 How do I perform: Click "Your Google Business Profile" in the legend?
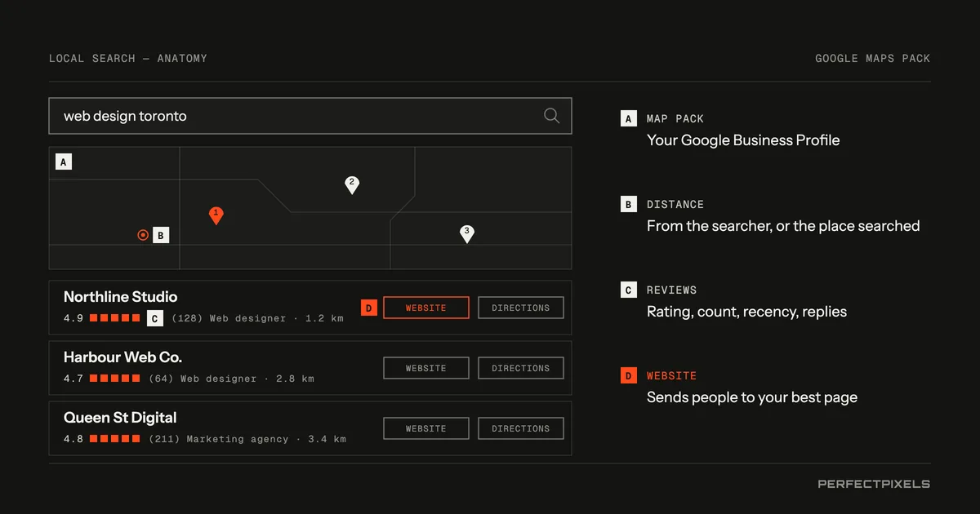[x=743, y=140]
